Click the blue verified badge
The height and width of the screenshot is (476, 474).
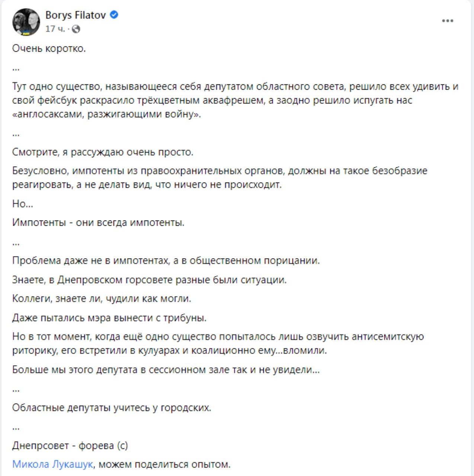(x=114, y=15)
